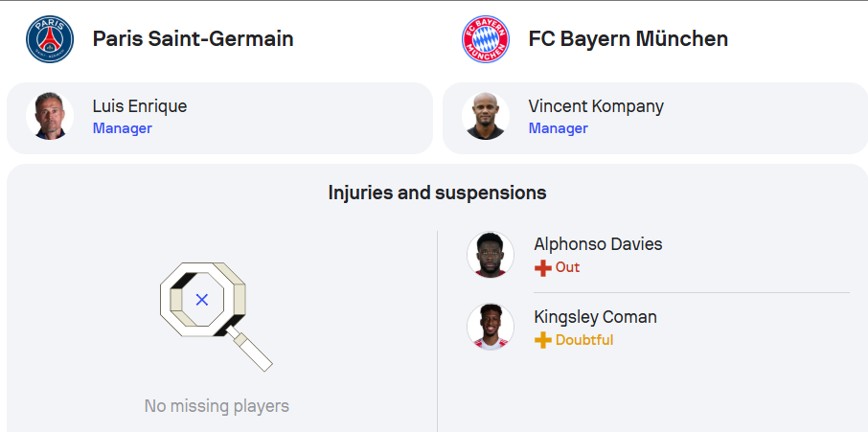Click the Manager label under Luis Enrique
The height and width of the screenshot is (432, 868).
pyautogui.click(x=123, y=128)
